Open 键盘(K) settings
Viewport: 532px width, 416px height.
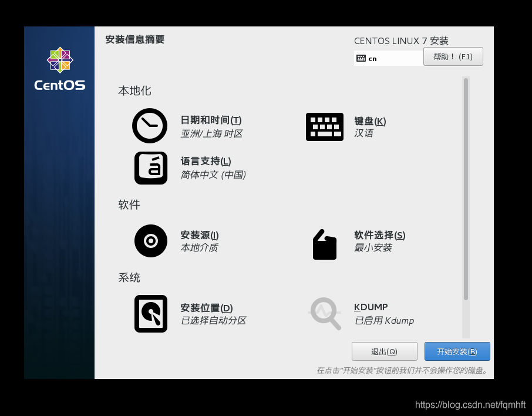click(370, 121)
